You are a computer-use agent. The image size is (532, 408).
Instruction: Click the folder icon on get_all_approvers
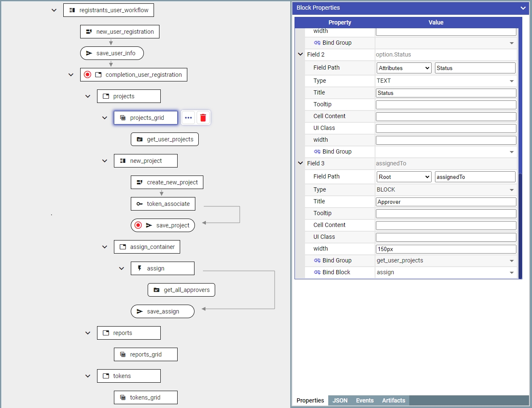(x=157, y=290)
